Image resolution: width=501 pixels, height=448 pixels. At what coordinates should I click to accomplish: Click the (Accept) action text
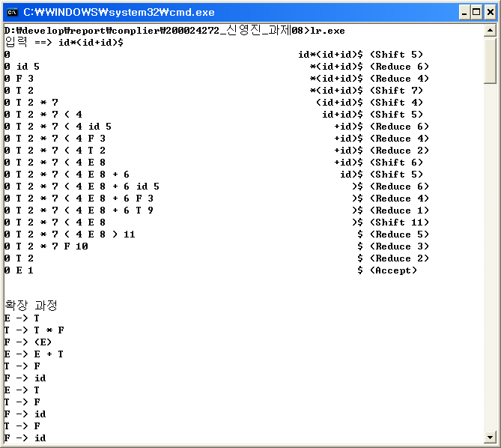393,270
